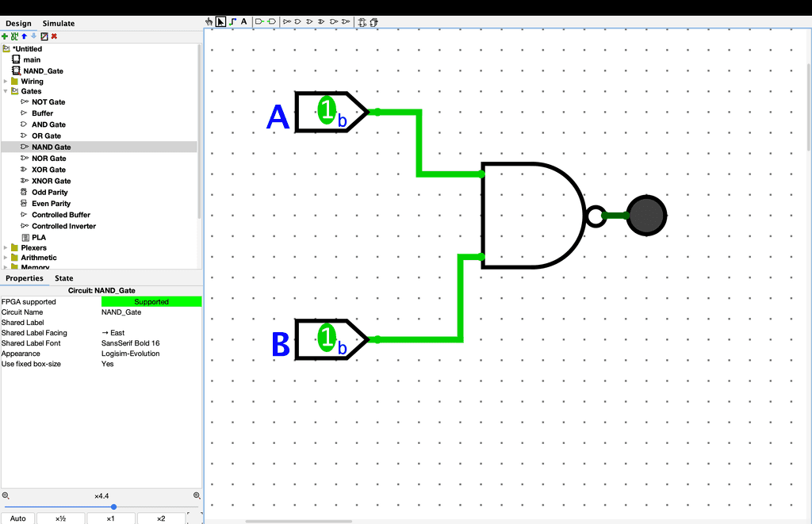Select XOR Gate in the component tree
The image size is (812, 524).
pyautogui.click(x=48, y=170)
